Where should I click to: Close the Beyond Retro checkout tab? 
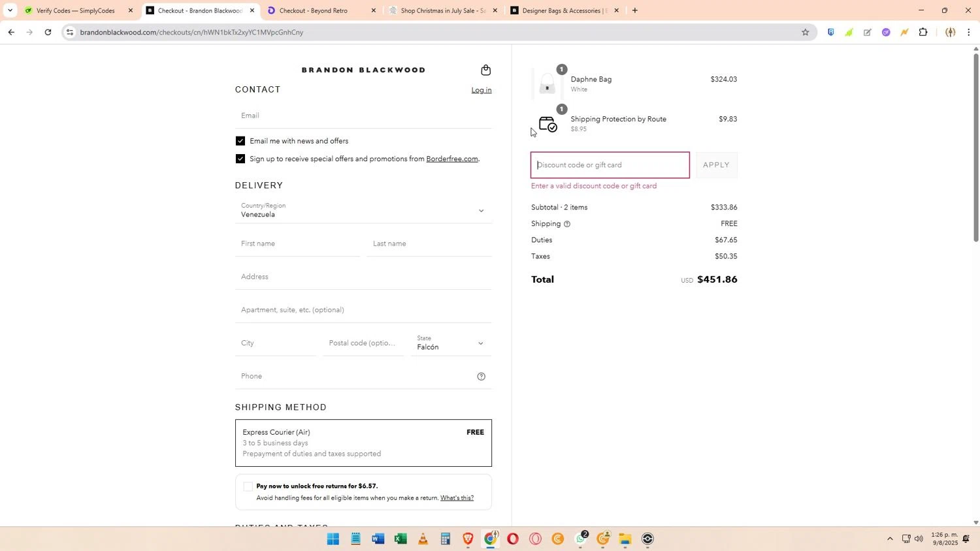click(374, 10)
